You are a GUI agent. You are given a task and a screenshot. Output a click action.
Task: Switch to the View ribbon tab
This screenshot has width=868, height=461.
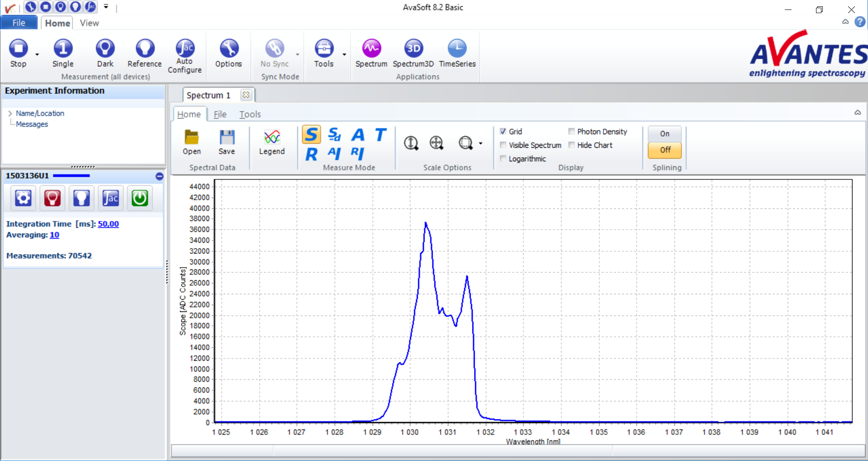(89, 23)
